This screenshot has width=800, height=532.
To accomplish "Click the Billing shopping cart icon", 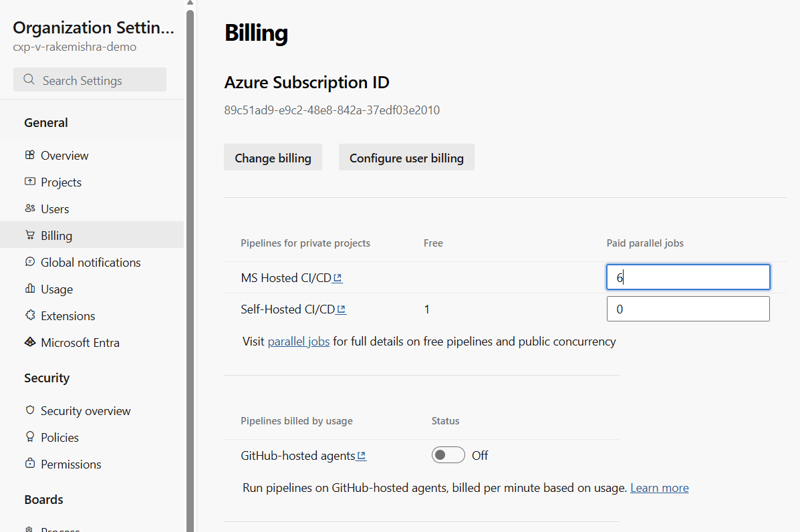I will tap(30, 235).
